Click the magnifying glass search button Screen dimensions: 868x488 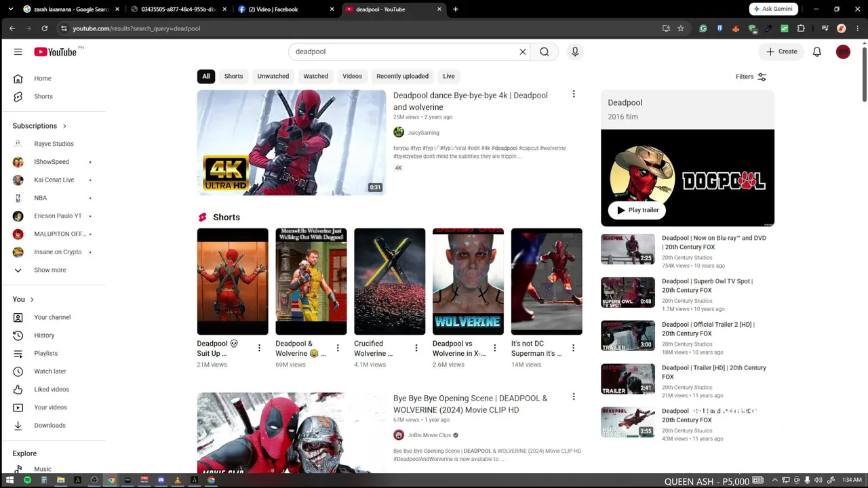click(545, 52)
